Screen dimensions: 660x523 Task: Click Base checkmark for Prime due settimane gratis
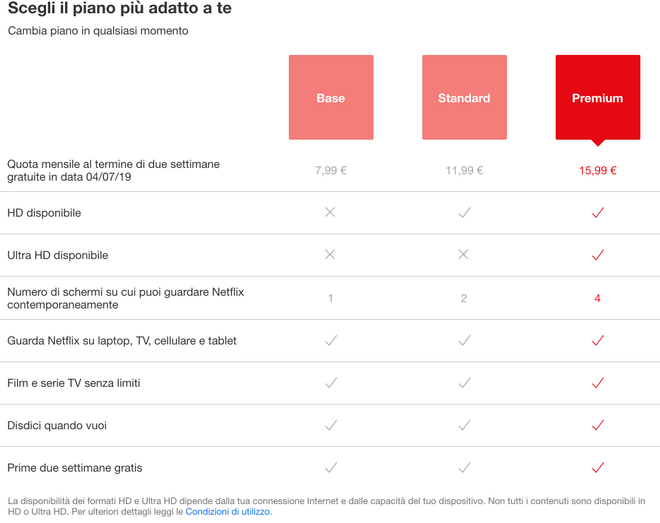330,467
